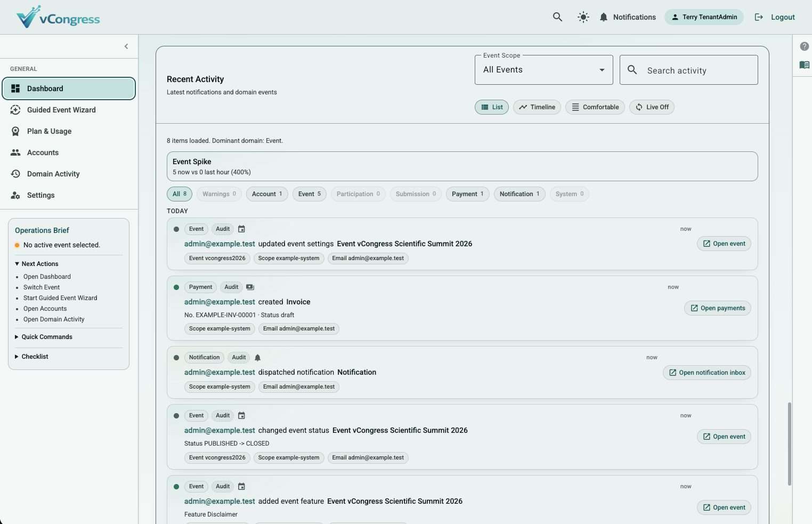Toggle the Live Off button

point(652,107)
